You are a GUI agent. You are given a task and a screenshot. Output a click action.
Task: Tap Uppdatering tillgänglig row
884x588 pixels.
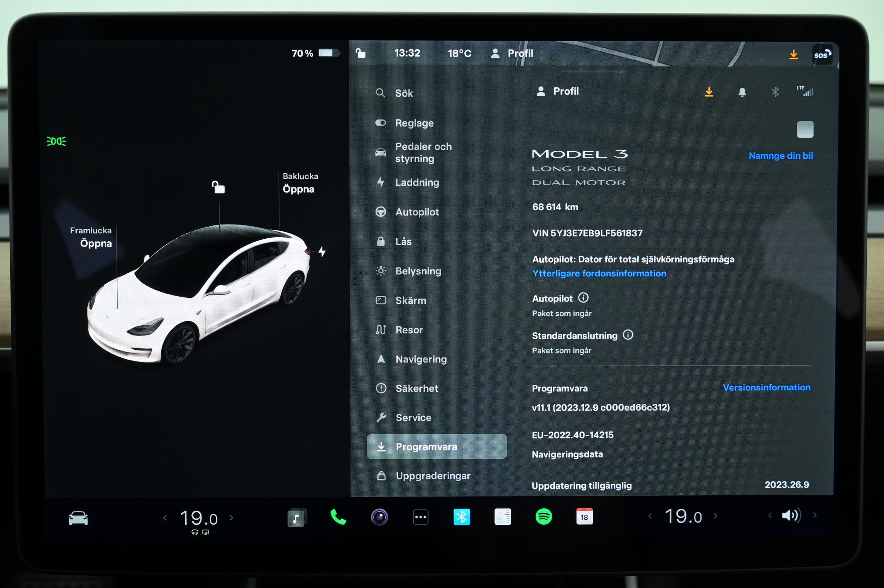(670, 485)
